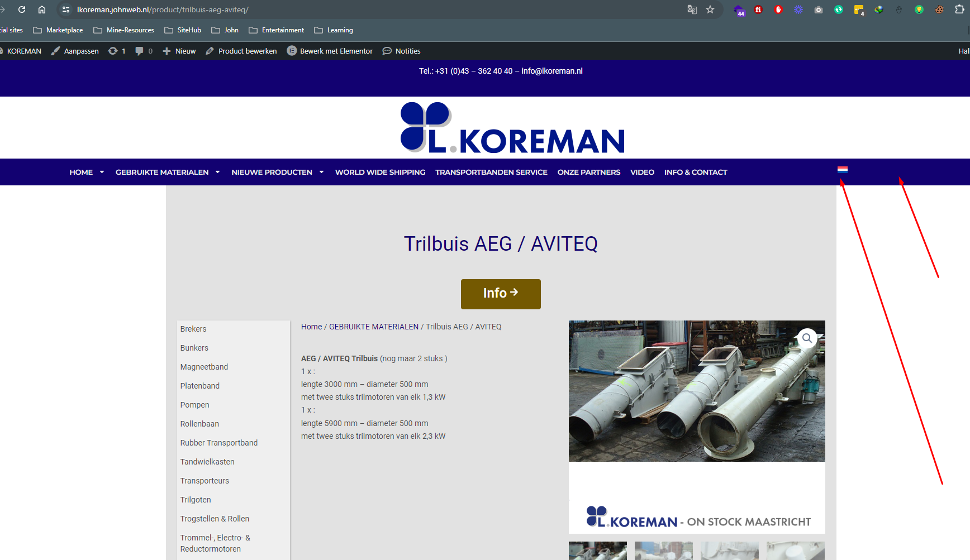Open the camera screenshot extension
The height and width of the screenshot is (560, 970).
click(x=819, y=9)
